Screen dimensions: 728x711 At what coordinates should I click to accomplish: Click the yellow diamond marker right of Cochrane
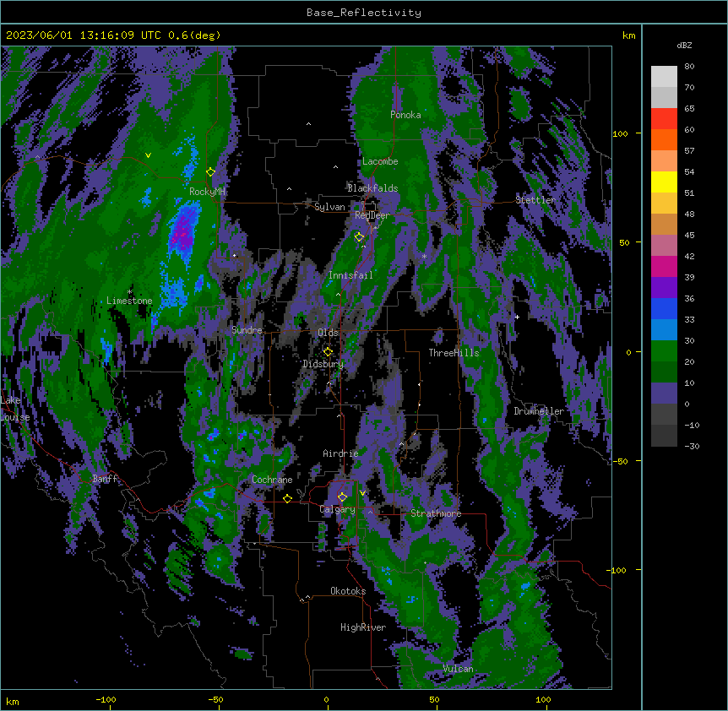click(x=287, y=498)
